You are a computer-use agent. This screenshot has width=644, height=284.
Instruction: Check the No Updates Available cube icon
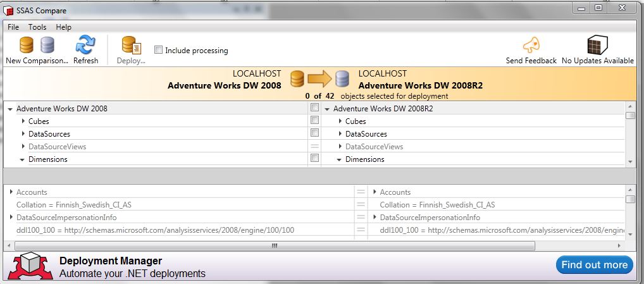point(598,45)
